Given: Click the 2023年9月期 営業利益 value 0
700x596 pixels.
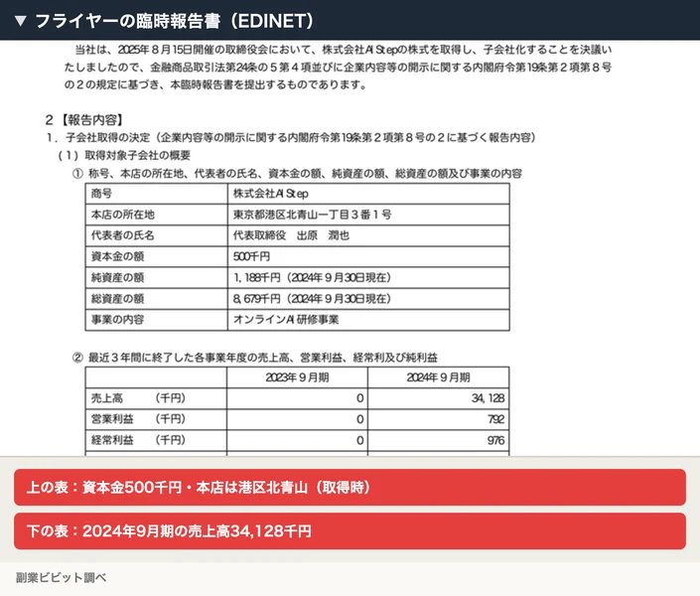Looking at the screenshot, I should click(359, 419).
